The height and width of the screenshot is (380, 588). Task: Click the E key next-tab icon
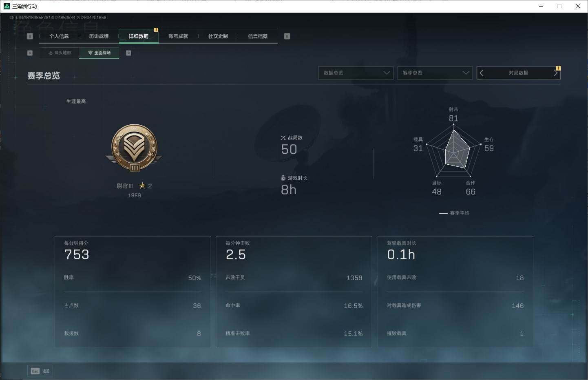click(x=287, y=36)
